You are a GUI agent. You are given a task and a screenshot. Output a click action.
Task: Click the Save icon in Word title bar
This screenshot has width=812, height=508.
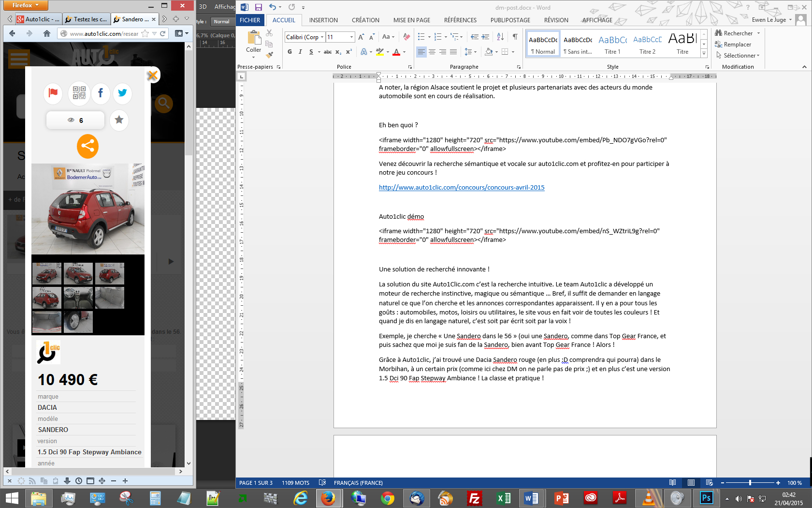coord(259,7)
